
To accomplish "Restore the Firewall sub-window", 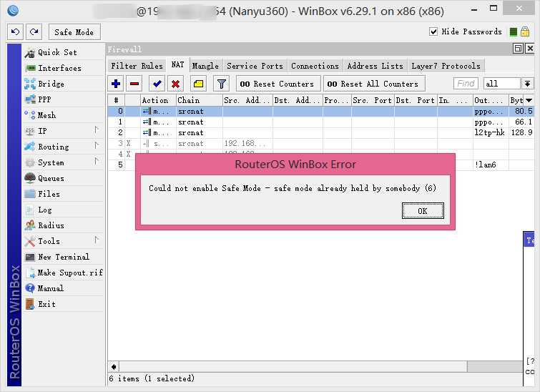I will [x=518, y=49].
